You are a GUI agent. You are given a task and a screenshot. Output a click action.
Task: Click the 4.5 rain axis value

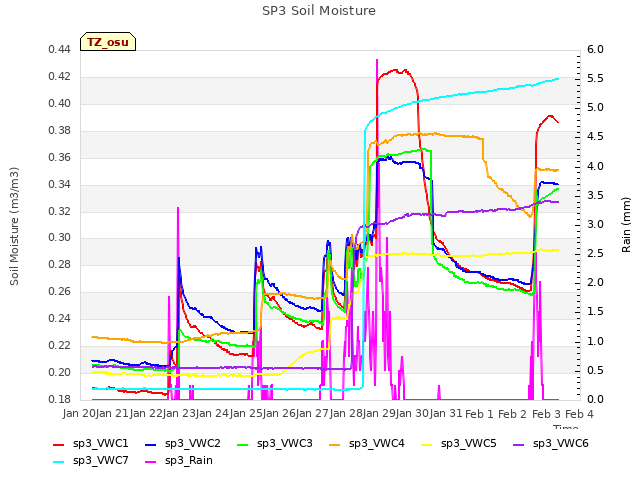tap(595, 136)
